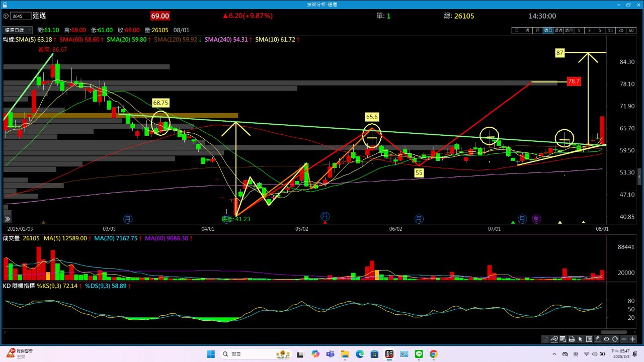
Task: Expand the right side panel handle
Action: [639, 177]
